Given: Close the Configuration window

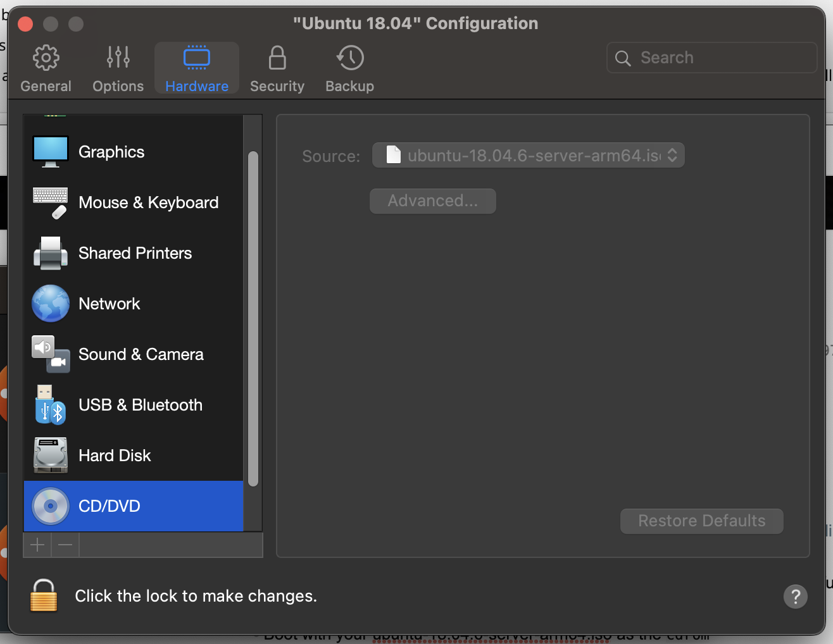Looking at the screenshot, I should coord(25,24).
